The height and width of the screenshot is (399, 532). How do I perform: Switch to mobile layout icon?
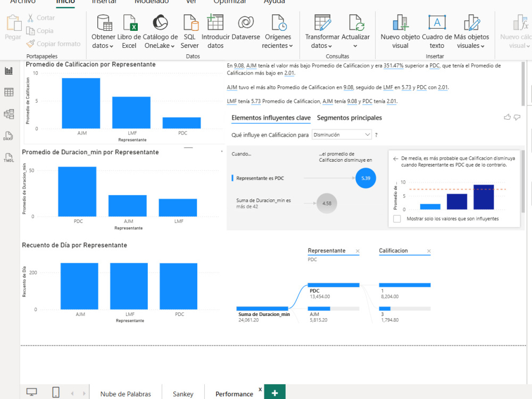point(56,392)
